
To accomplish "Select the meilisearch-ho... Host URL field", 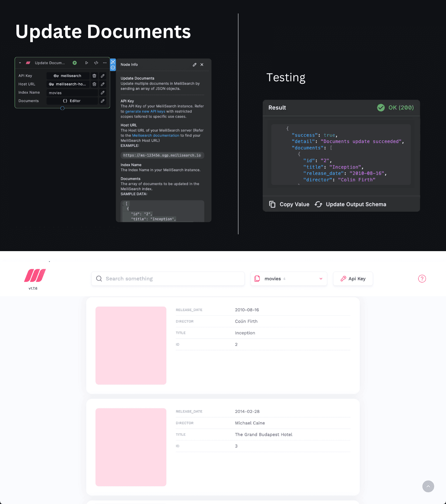I will [x=68, y=84].
